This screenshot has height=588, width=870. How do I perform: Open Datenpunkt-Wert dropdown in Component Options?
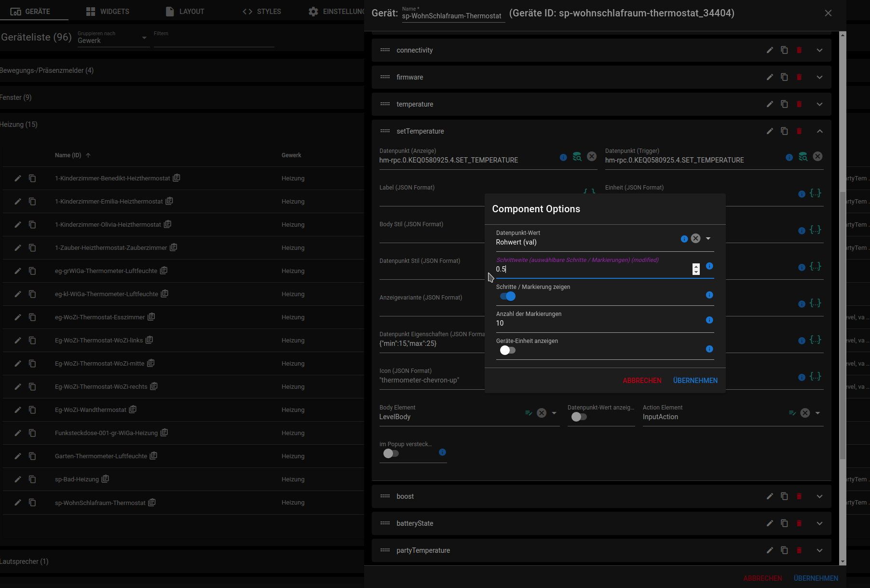[708, 238]
